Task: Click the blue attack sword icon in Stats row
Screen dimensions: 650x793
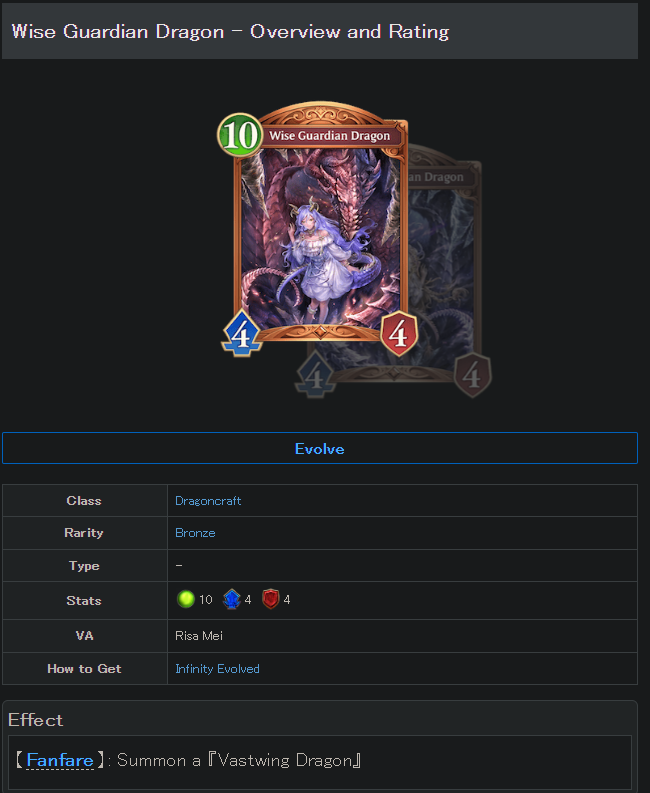Action: (x=232, y=599)
